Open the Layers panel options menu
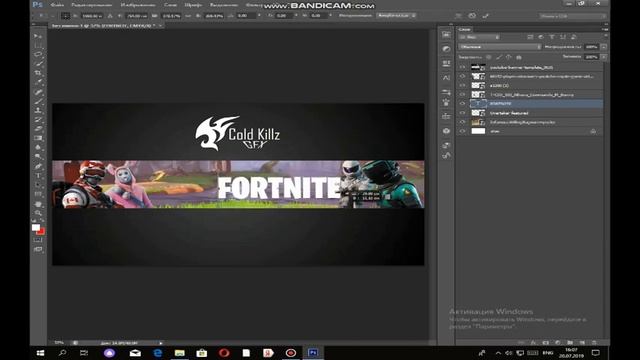The image size is (640, 360). [x=604, y=29]
